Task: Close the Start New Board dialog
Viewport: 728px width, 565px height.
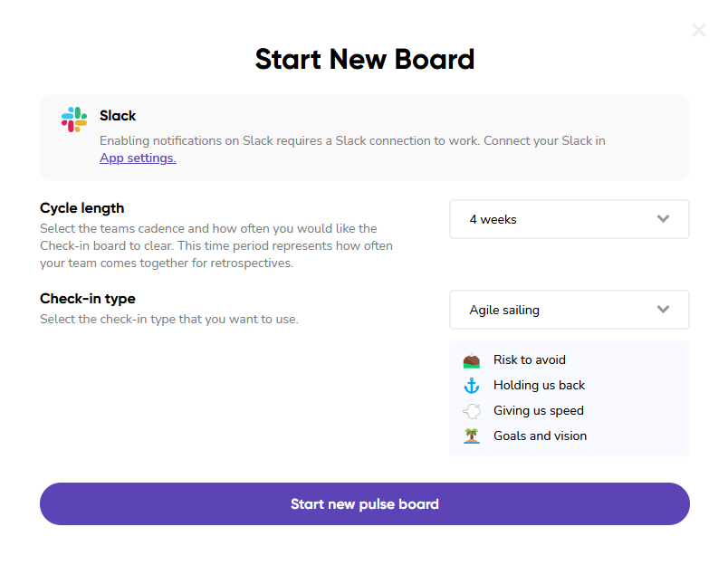Action: pyautogui.click(x=699, y=30)
